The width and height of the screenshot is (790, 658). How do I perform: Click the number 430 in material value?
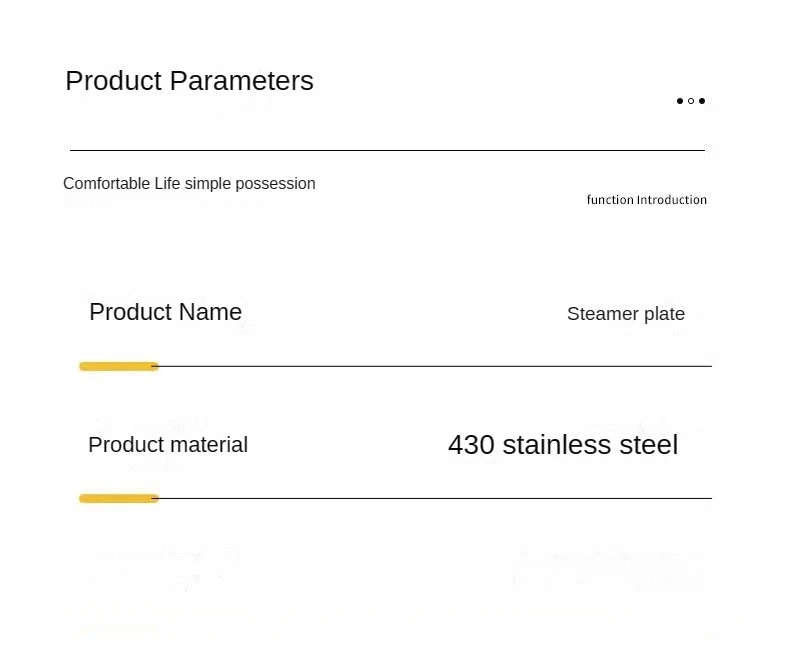471,445
